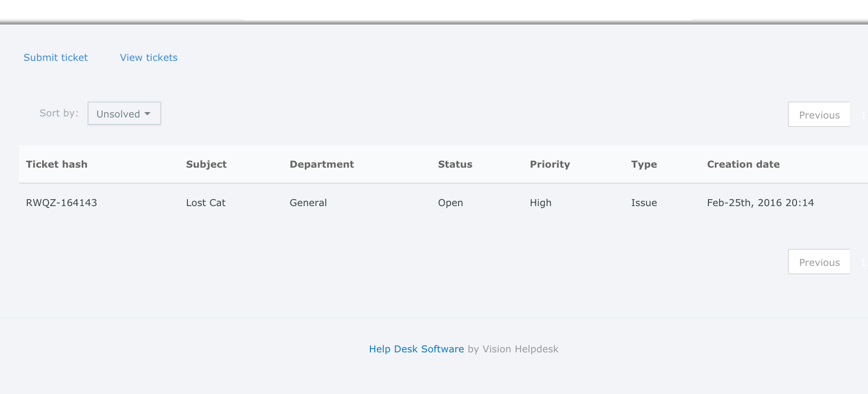Click the Feb-25th, 2016 20:14 date cell
Screen dimensions: 868x394
[760, 203]
